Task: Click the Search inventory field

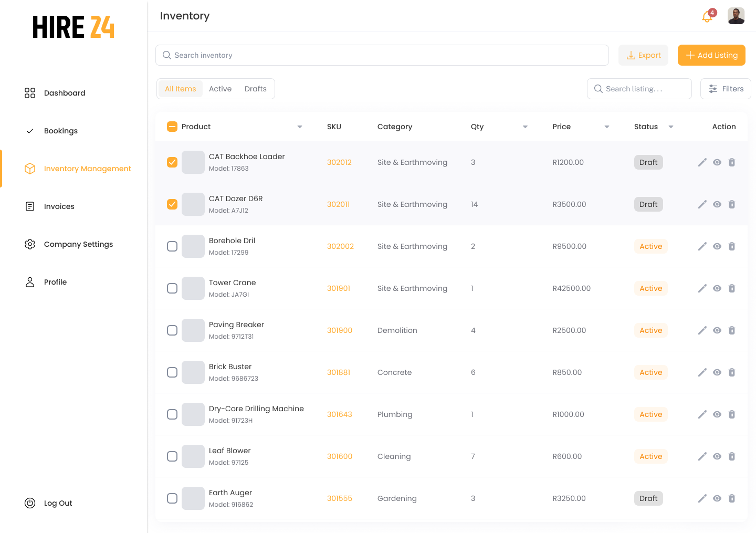Action: tap(382, 55)
